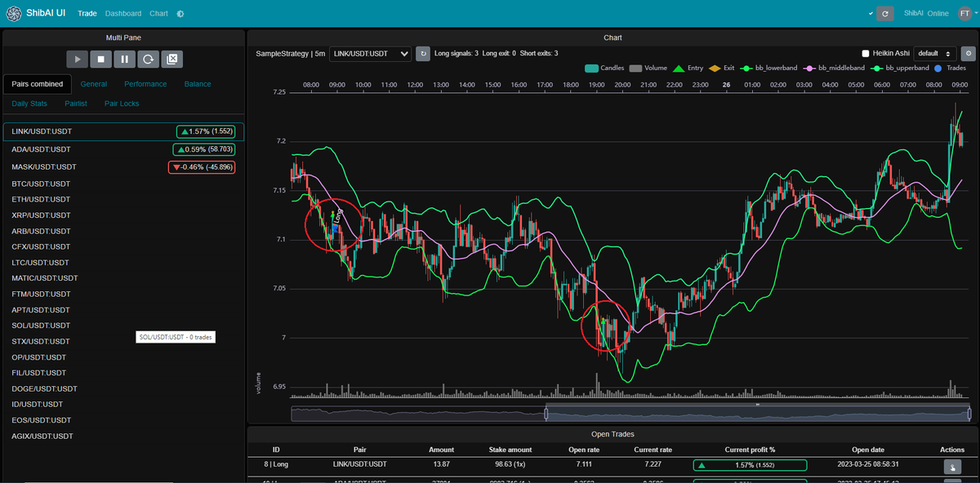Screen dimensions: 980x483
Task: Select DOGE/USDT:USDT in pair list
Action: click(x=123, y=388)
